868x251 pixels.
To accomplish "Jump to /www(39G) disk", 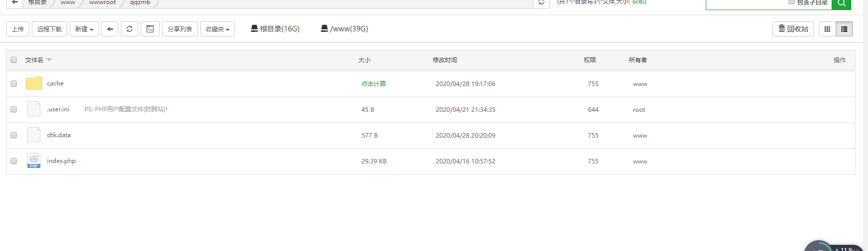I will click(344, 29).
